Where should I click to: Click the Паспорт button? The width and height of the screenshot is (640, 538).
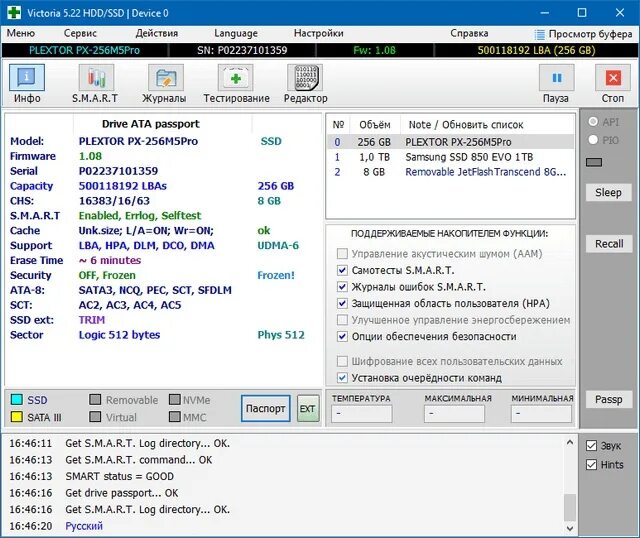click(x=265, y=408)
